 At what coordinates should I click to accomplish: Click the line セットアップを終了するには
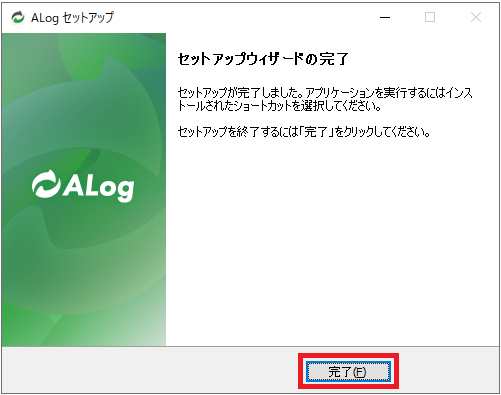tap(304, 132)
